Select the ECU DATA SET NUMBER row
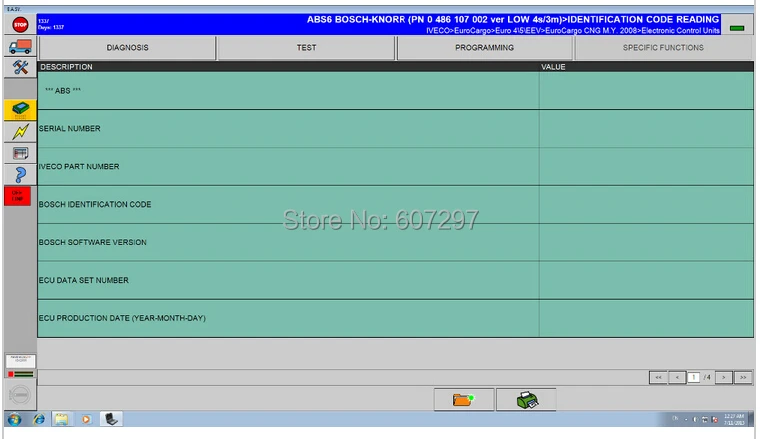This screenshot has width=760, height=439. (x=396, y=281)
